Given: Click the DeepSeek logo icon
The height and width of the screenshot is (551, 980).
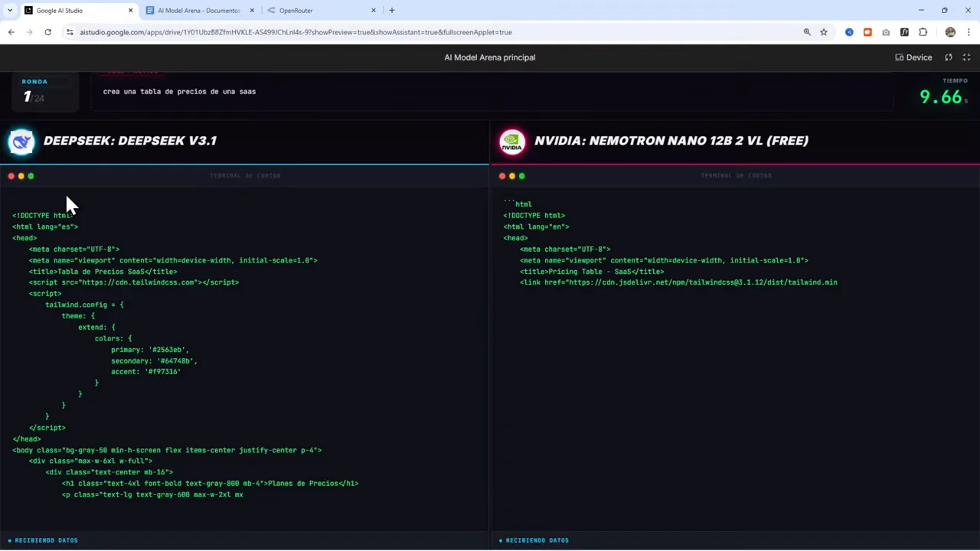Looking at the screenshot, I should 21,141.
